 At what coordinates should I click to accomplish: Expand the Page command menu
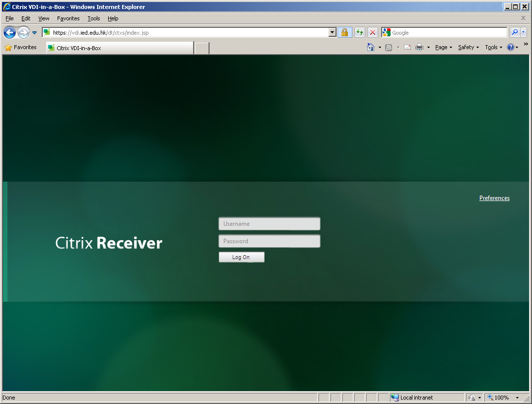443,48
